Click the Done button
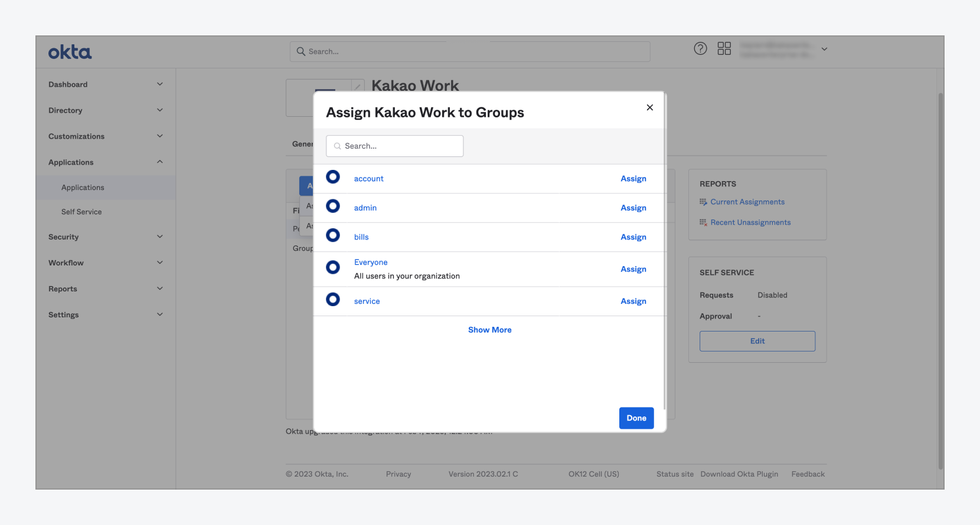Screen dimensions: 980x525 [636, 418]
